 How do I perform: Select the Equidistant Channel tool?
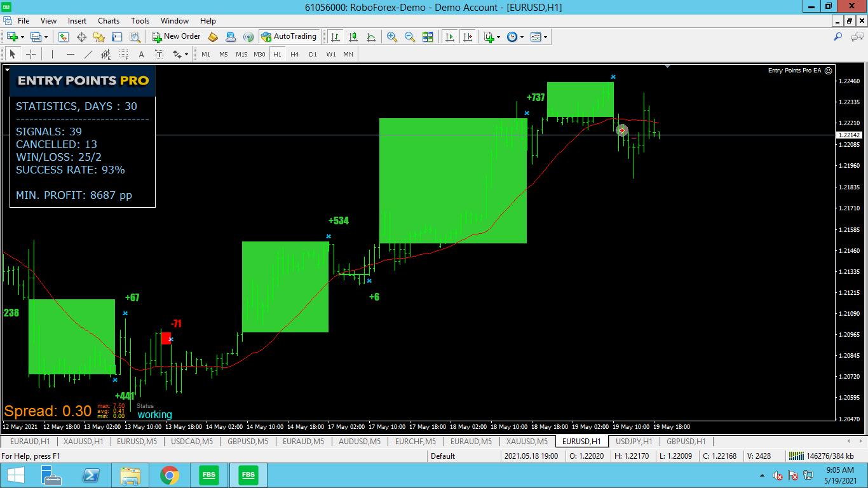tap(105, 54)
